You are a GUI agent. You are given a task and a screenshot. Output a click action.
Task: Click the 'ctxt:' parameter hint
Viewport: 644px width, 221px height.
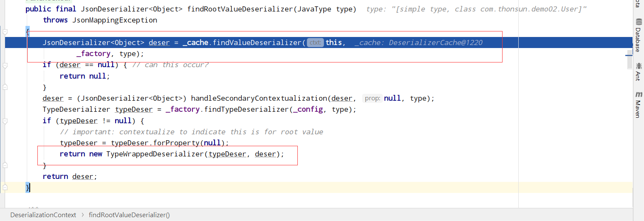click(x=315, y=42)
